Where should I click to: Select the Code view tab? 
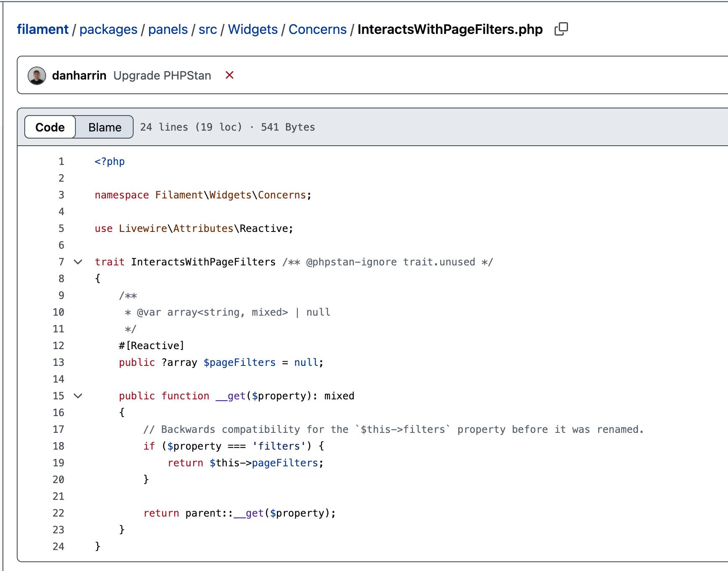click(50, 127)
